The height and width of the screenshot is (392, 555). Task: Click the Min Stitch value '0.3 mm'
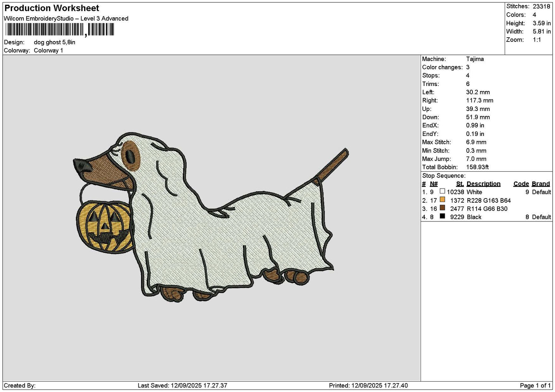click(476, 151)
